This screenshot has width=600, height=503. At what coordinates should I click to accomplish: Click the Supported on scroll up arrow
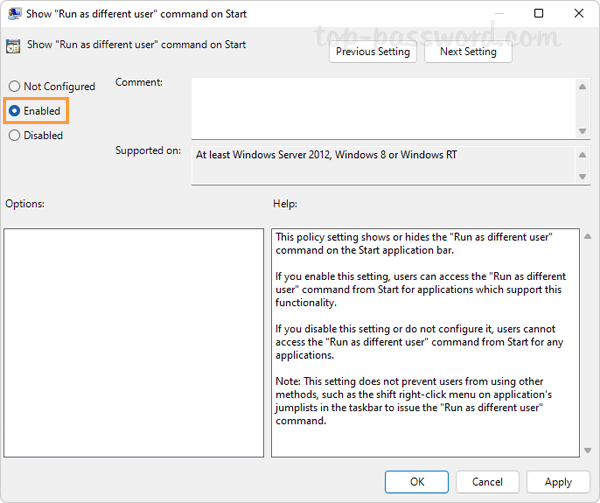(x=583, y=155)
